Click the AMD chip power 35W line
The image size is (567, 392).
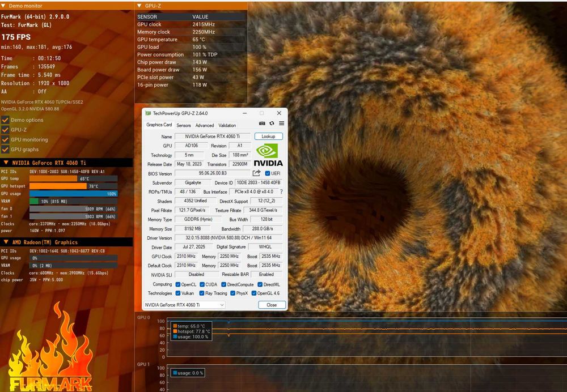tap(32, 280)
